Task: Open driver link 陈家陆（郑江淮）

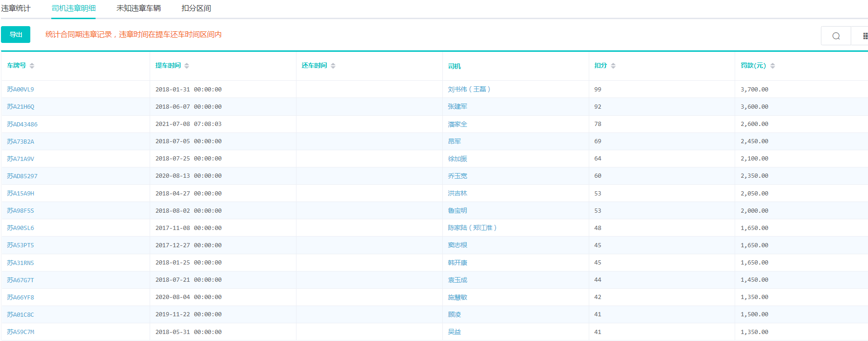Action: [x=472, y=228]
